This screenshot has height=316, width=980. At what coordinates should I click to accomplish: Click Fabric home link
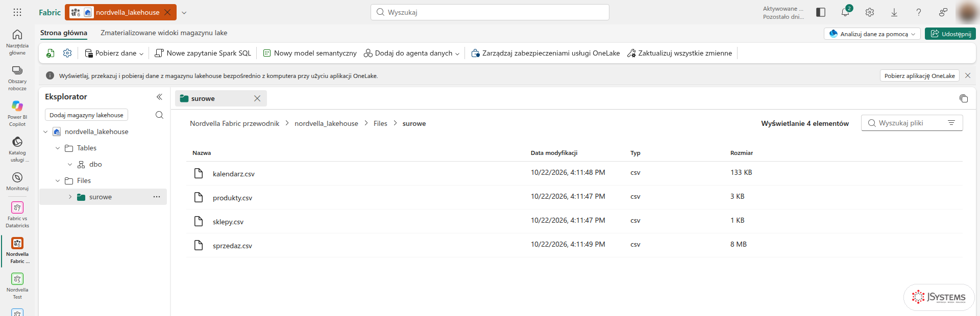(50, 12)
